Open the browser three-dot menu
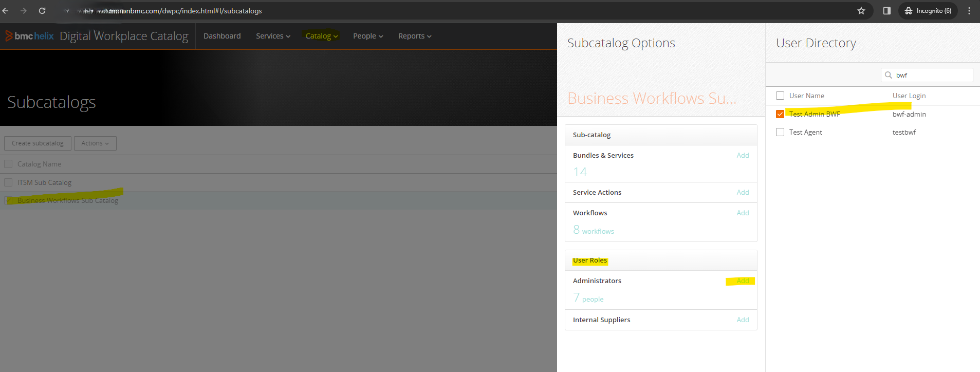The height and width of the screenshot is (372, 980). [x=969, y=11]
